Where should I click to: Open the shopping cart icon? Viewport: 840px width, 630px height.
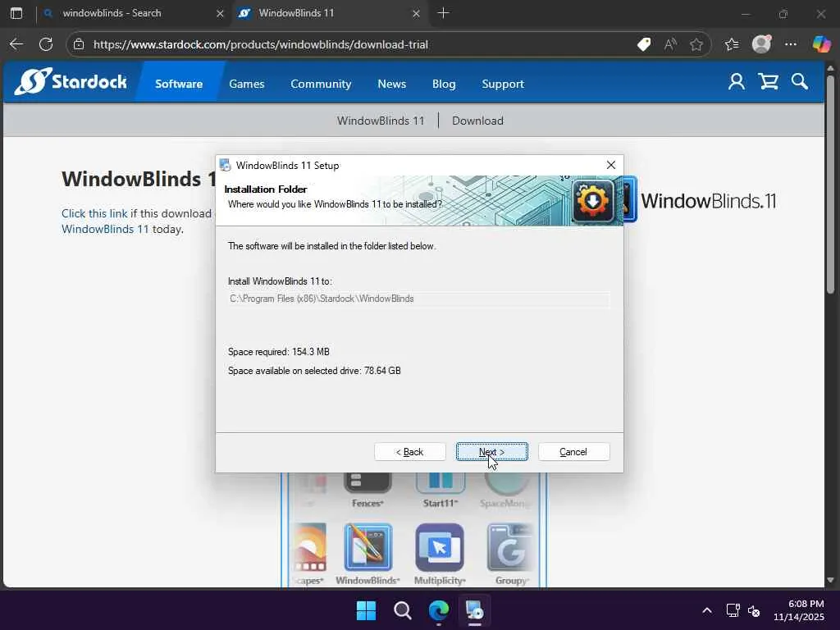pos(768,81)
